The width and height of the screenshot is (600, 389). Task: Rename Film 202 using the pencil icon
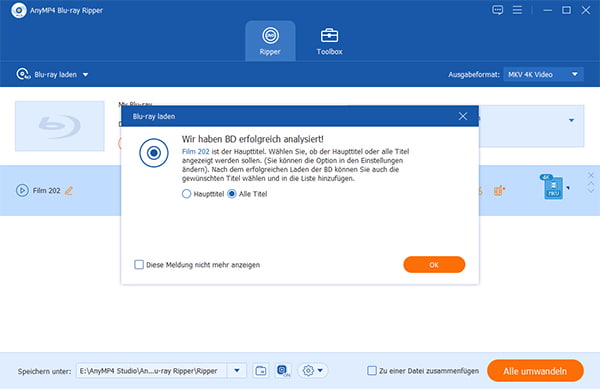click(68, 190)
